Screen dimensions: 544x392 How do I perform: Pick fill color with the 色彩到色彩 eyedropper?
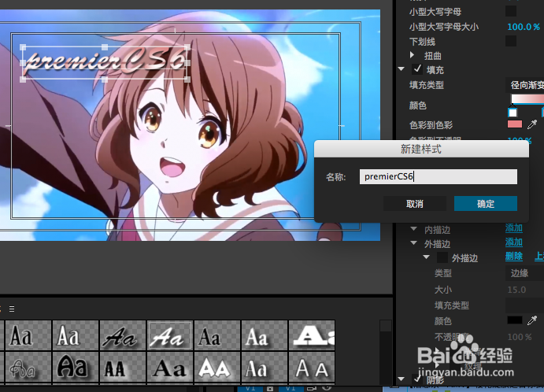(532, 124)
